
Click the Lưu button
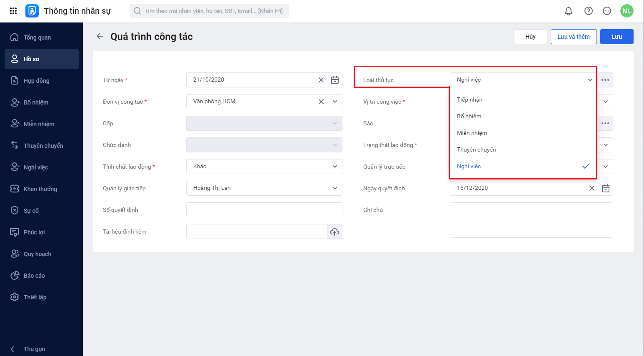(x=617, y=37)
